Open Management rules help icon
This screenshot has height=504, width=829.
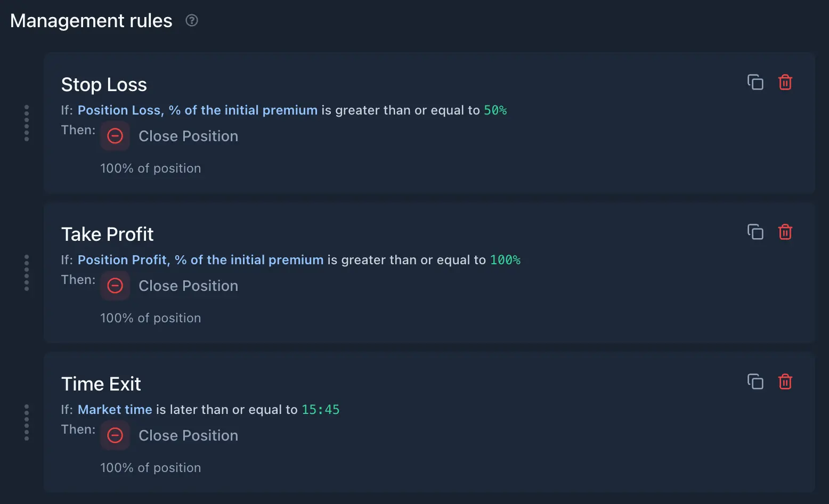(192, 20)
